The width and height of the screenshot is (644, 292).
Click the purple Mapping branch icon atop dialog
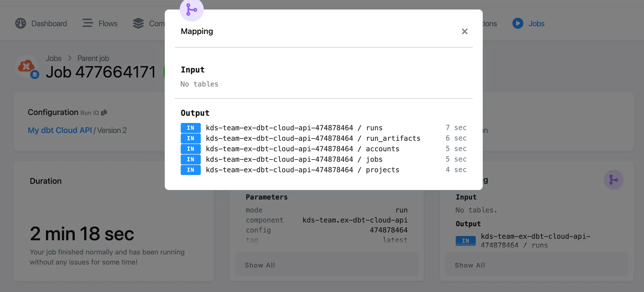pyautogui.click(x=192, y=10)
